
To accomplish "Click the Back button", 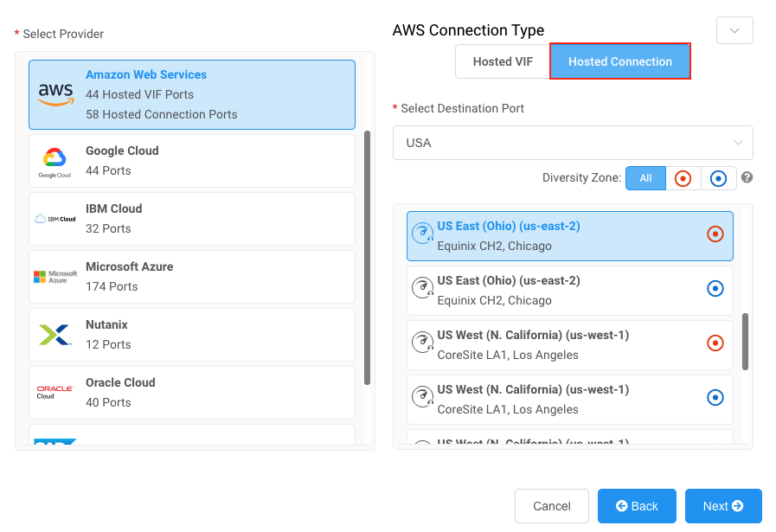I will [637, 506].
